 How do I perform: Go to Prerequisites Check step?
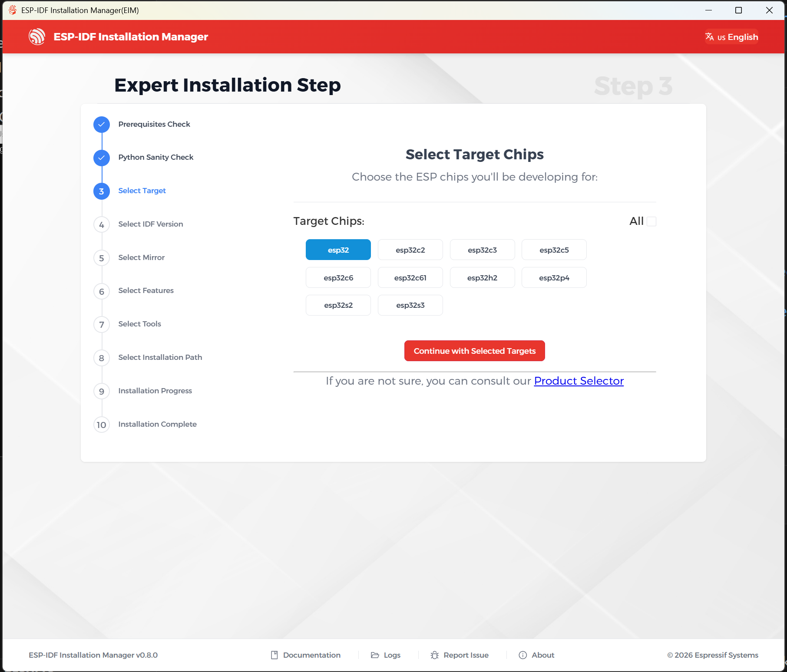154,124
